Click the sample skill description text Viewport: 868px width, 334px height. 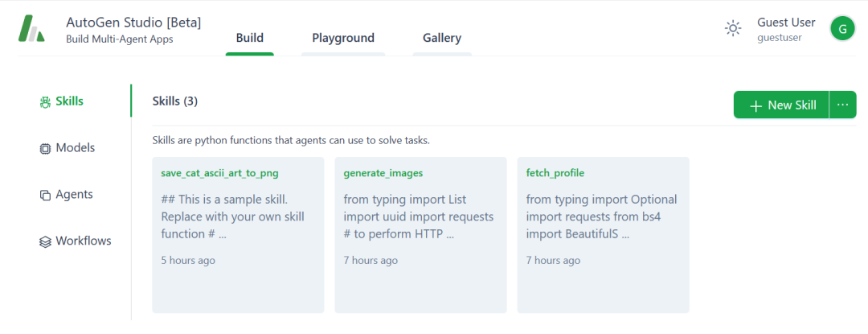coord(232,216)
